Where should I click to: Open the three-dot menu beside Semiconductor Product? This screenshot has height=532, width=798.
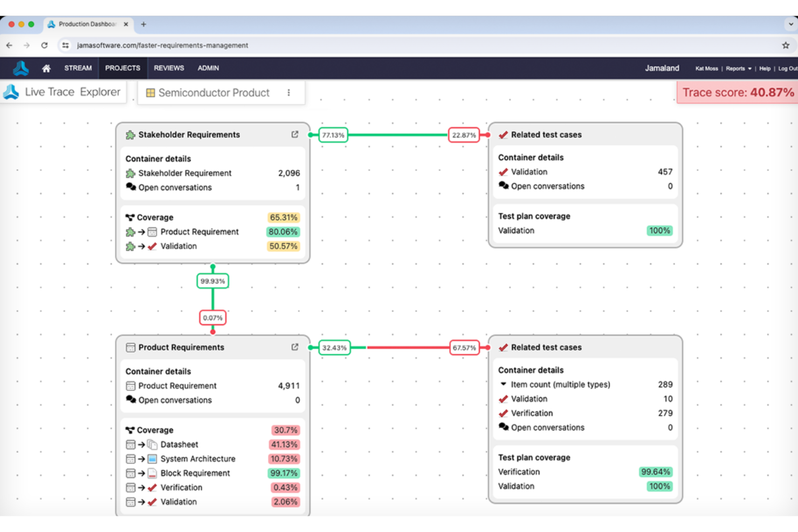[289, 93]
